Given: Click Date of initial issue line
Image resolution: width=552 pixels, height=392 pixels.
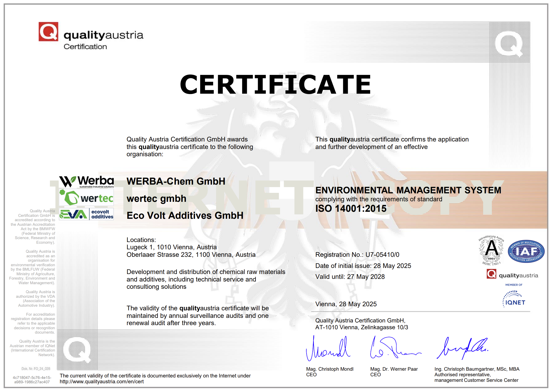Looking at the screenshot, I should click(x=363, y=266).
